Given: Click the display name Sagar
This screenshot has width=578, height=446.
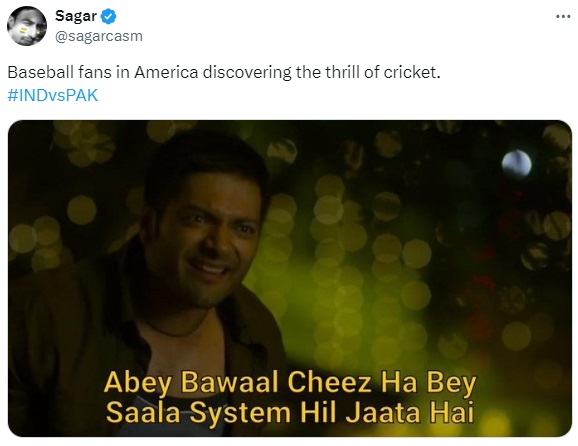Looking at the screenshot, I should click(76, 16).
